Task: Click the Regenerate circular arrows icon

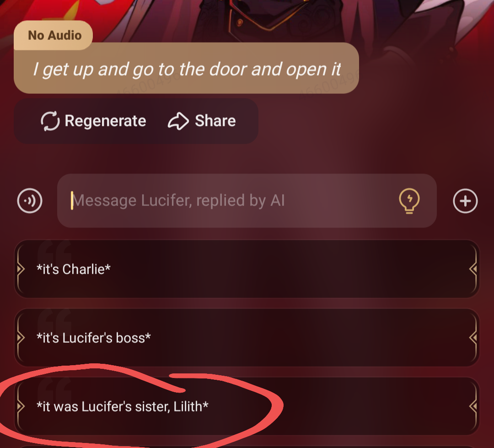Action: (x=50, y=121)
